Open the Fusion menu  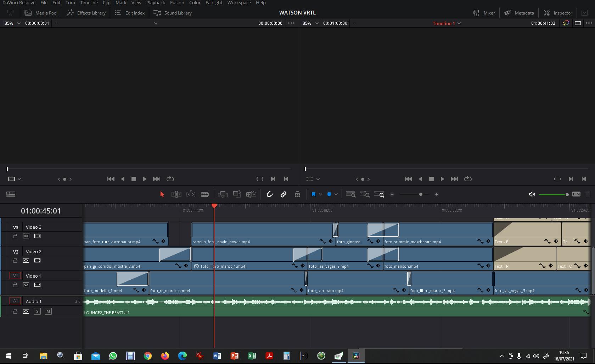(x=177, y=3)
